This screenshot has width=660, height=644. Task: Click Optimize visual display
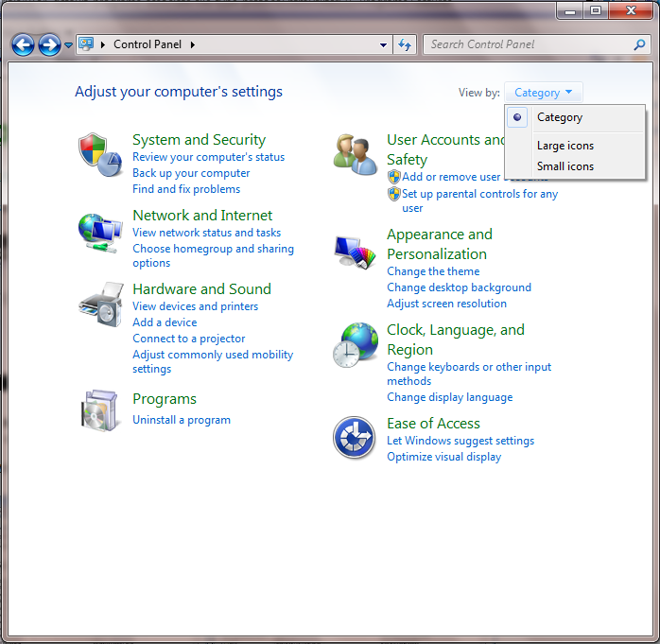tap(444, 457)
